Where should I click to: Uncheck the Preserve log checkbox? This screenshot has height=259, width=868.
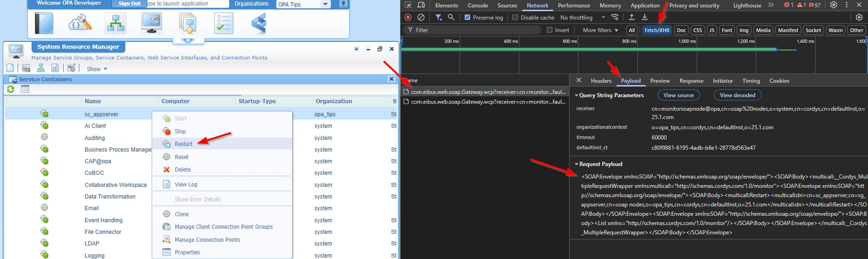(467, 18)
